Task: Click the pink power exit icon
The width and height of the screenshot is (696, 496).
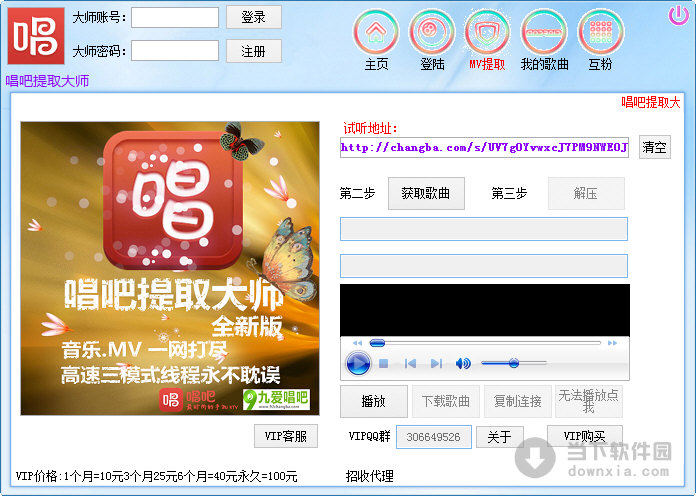Action: (x=679, y=16)
